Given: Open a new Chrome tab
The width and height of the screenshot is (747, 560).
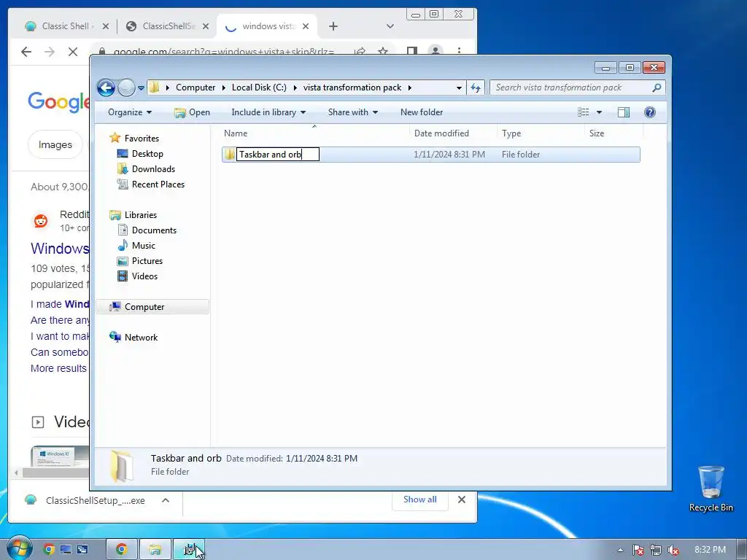Looking at the screenshot, I should [x=333, y=26].
